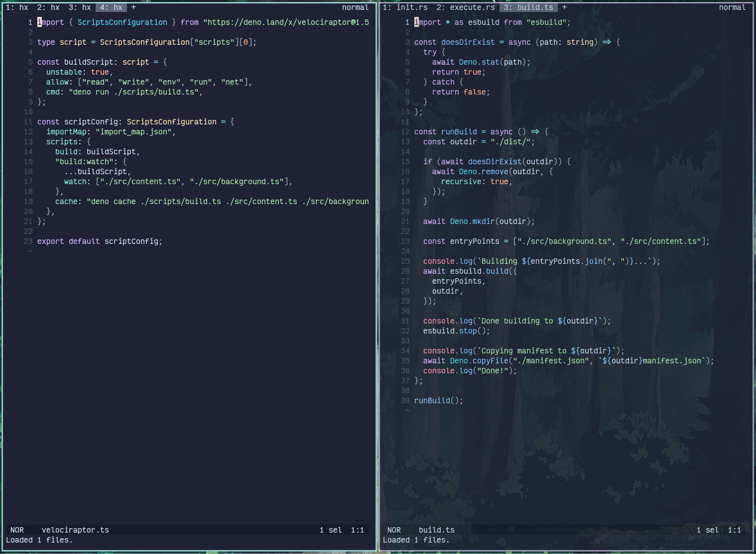Click the "1:1" cursor position indicator on the left
The image size is (756, 554).
[359, 530]
